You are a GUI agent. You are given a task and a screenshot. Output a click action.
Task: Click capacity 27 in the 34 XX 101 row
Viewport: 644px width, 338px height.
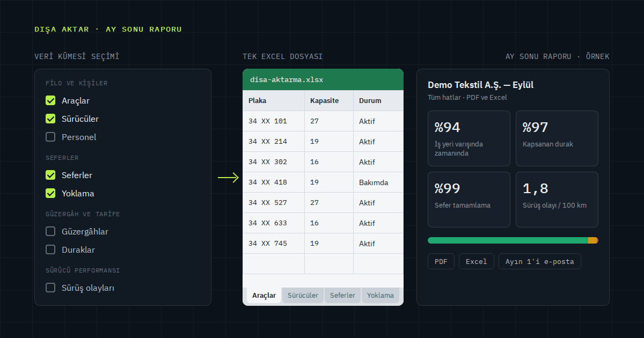[329, 121]
